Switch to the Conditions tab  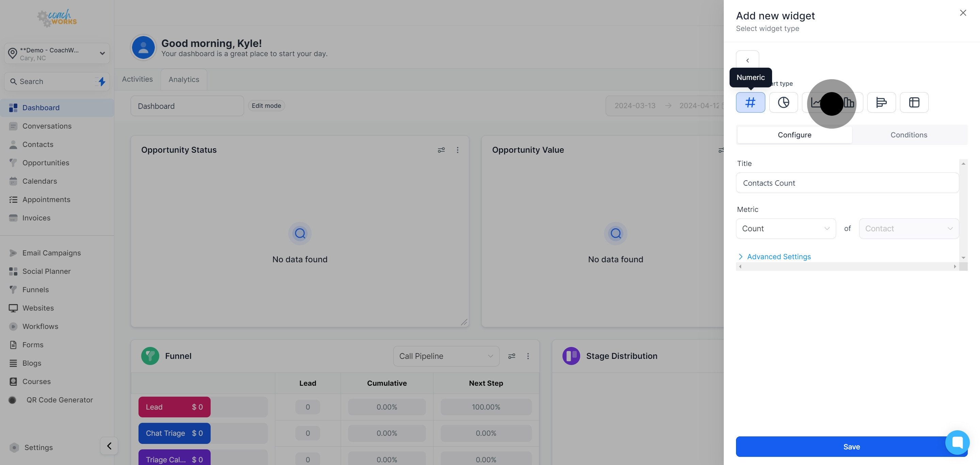pos(909,135)
